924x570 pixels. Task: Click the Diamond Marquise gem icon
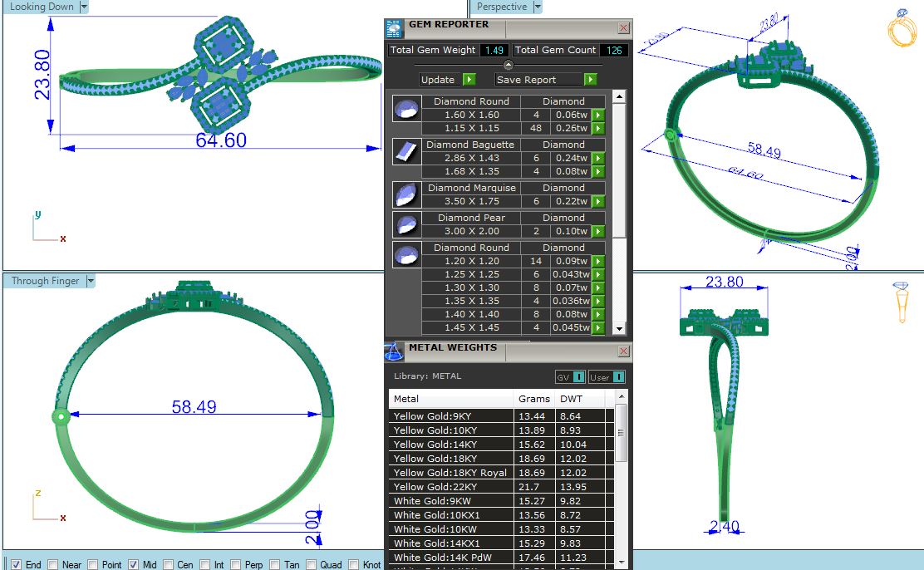405,194
